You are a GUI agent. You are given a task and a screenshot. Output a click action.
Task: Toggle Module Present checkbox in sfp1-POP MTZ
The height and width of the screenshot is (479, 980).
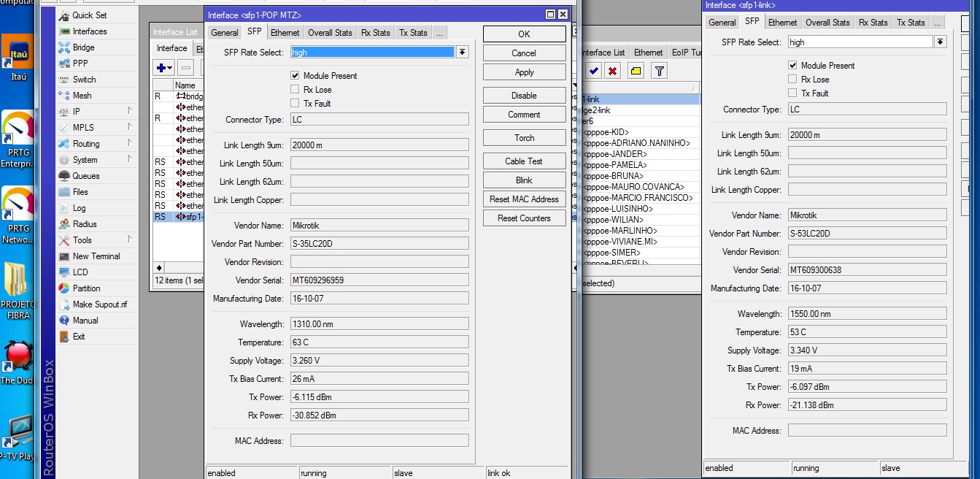295,76
